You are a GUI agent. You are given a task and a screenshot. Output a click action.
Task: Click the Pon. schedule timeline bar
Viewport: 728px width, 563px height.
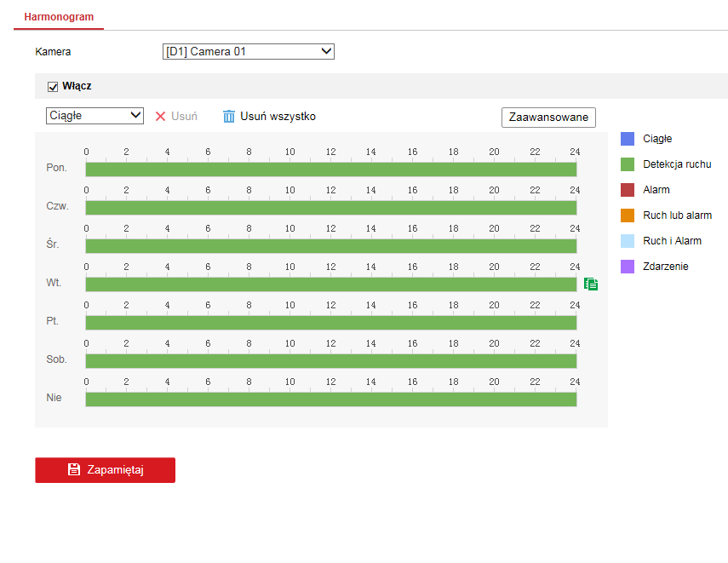(330, 169)
